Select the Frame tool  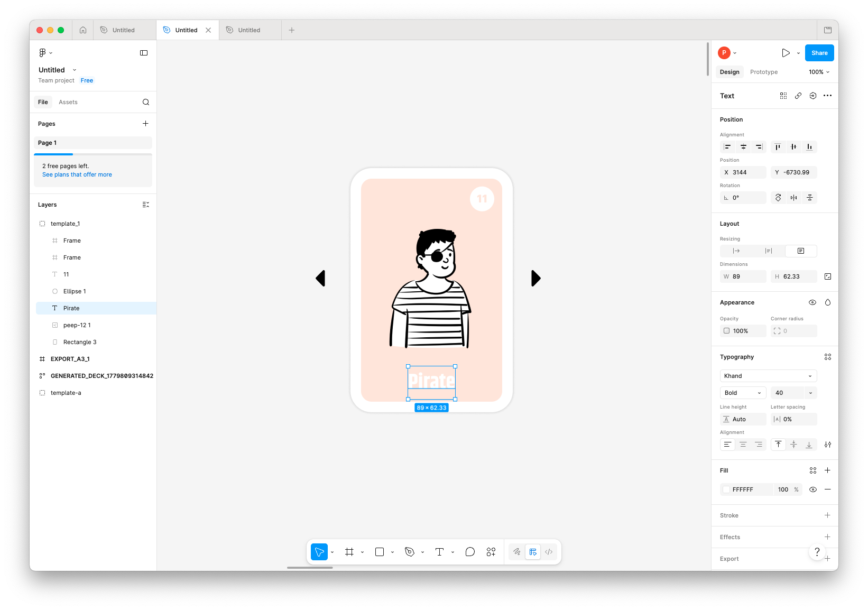[x=349, y=552]
